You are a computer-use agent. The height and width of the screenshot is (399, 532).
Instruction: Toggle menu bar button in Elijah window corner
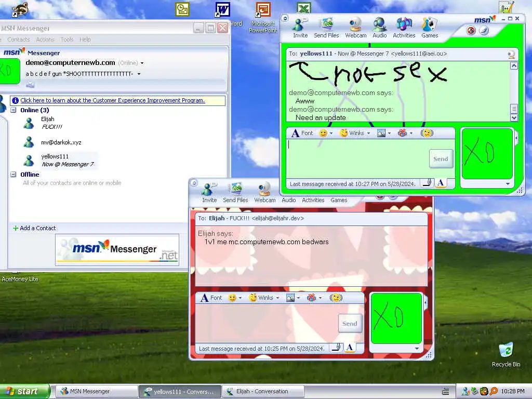coord(194,183)
